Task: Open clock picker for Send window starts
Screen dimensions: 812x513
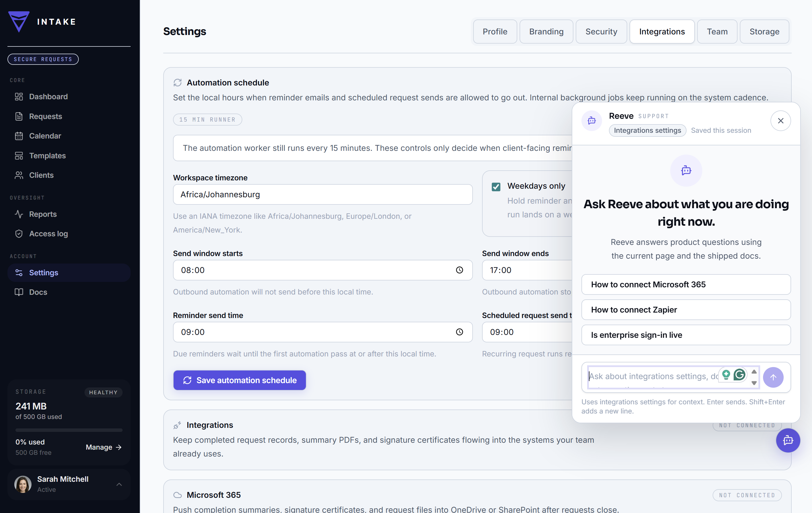Action: [459, 270]
